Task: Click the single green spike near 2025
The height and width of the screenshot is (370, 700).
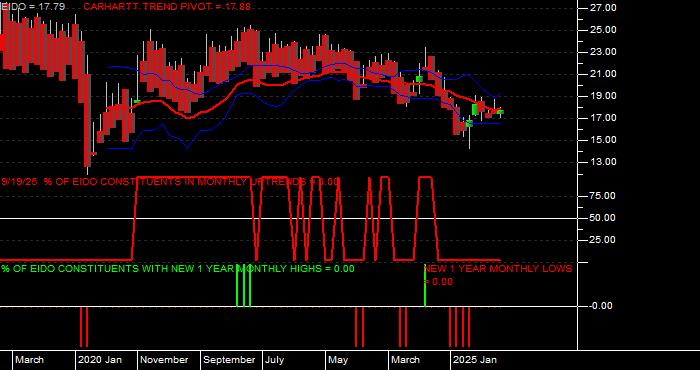Action: pos(425,286)
